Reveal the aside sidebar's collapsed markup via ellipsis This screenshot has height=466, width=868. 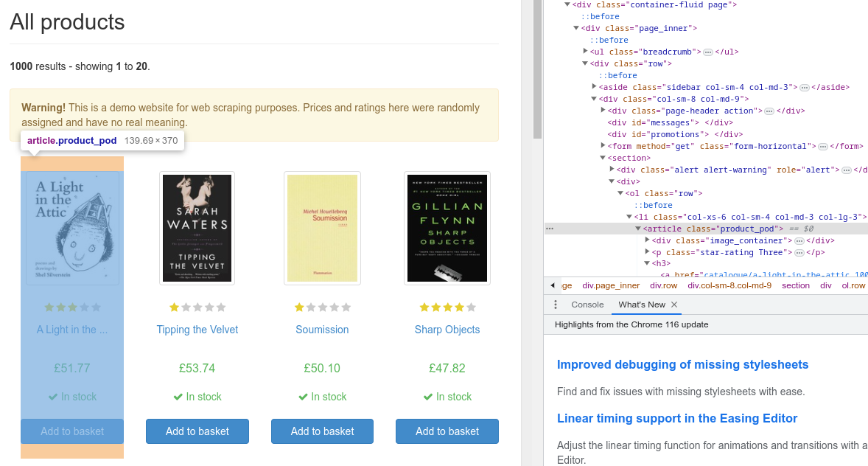[803, 87]
